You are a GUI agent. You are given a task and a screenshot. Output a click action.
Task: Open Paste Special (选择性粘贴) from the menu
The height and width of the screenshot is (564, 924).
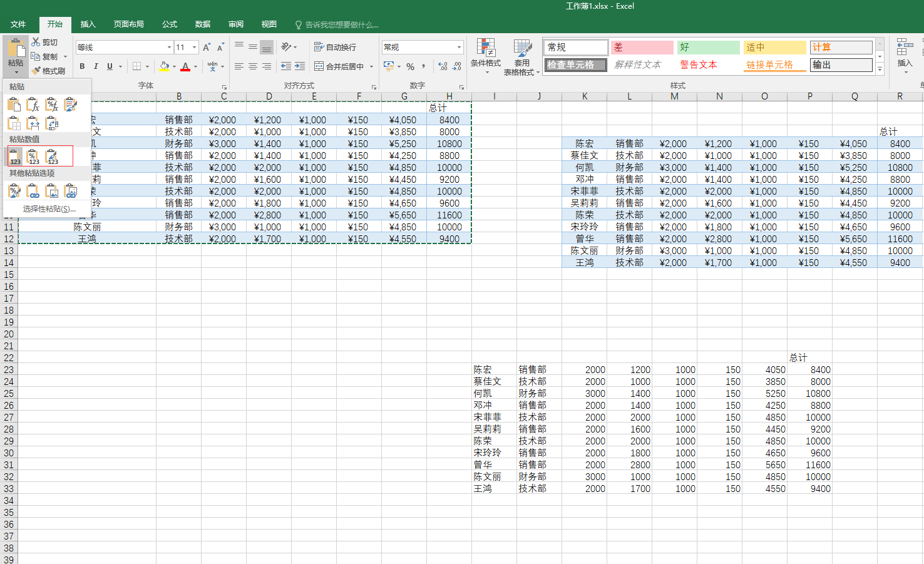pos(49,209)
